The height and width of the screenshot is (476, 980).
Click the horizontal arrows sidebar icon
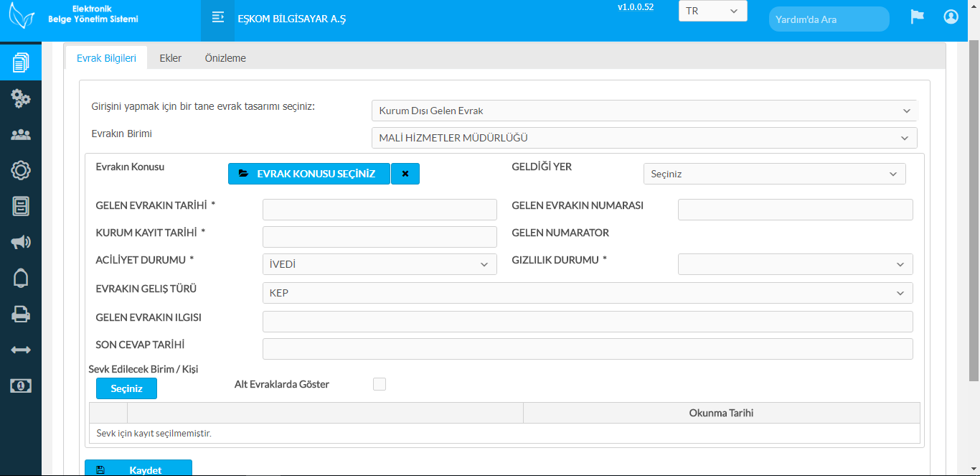[21, 350]
